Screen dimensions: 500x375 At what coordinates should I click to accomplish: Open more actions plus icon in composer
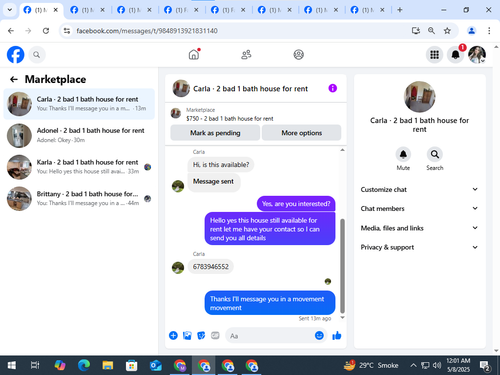tap(173, 335)
